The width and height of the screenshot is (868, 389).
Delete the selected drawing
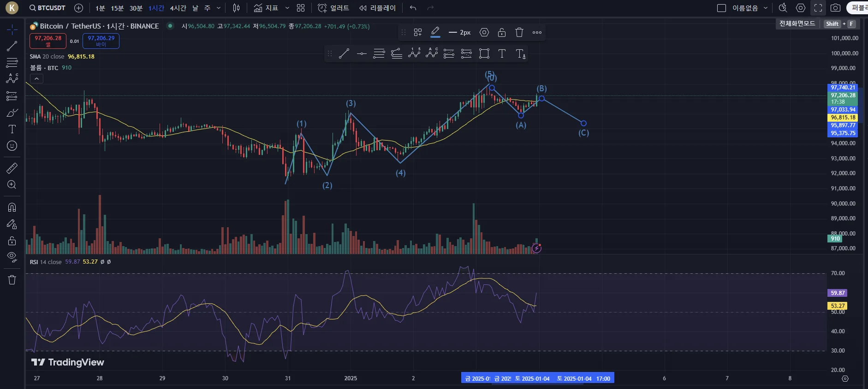[x=519, y=32]
